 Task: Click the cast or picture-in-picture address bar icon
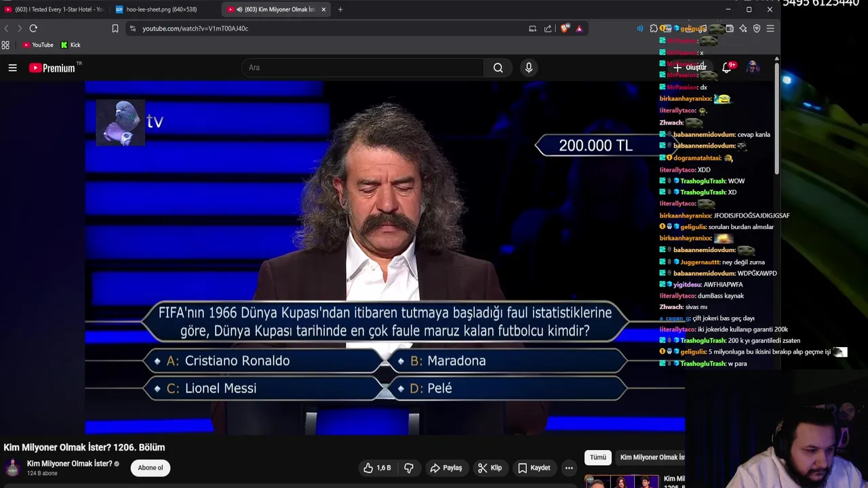[532, 28]
